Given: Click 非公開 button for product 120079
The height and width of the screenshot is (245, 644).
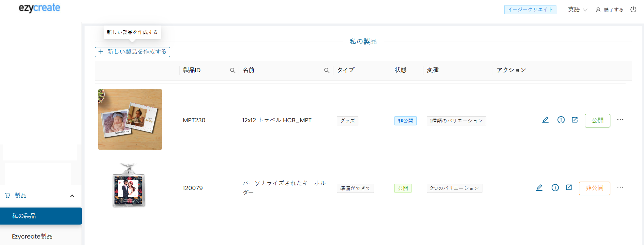Looking at the screenshot, I should pos(595,188).
